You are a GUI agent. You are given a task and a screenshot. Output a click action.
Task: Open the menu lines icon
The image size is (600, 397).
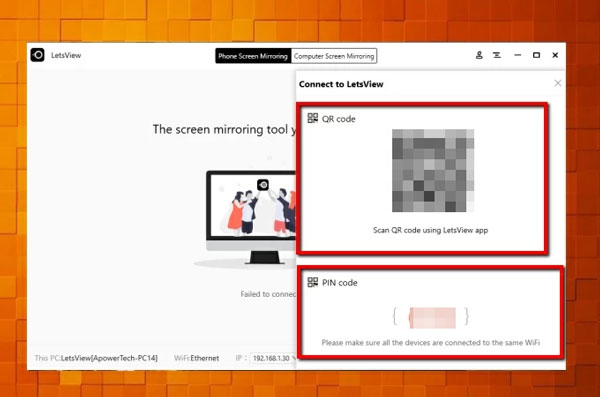pos(497,55)
